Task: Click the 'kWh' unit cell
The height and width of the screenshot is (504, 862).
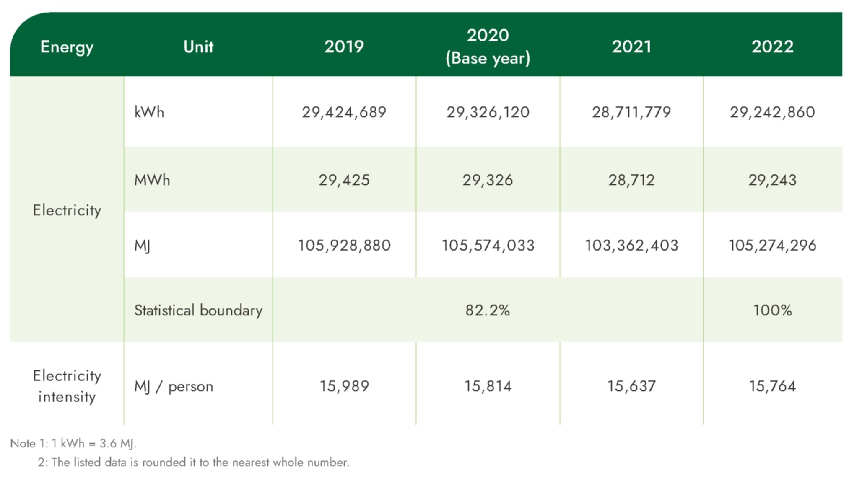Action: click(x=149, y=112)
